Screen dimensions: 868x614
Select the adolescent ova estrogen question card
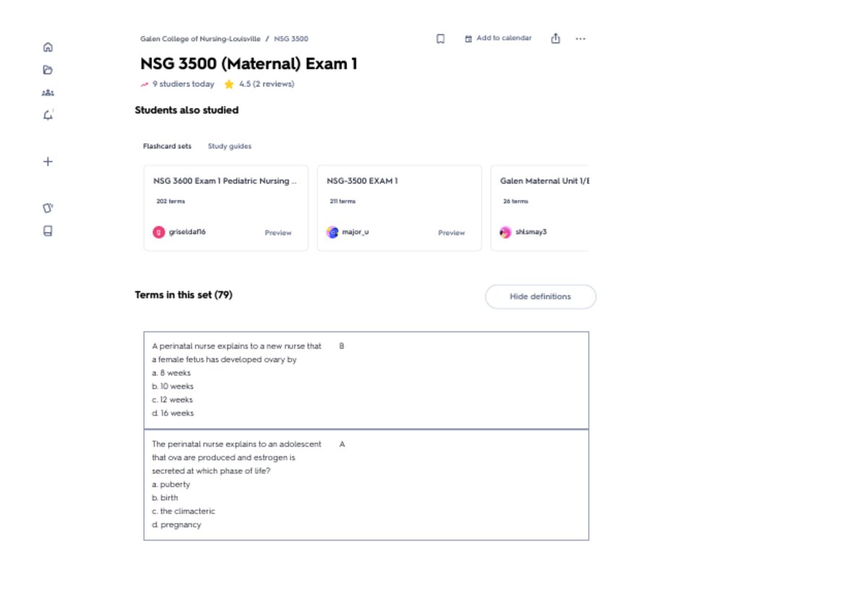[x=366, y=485]
